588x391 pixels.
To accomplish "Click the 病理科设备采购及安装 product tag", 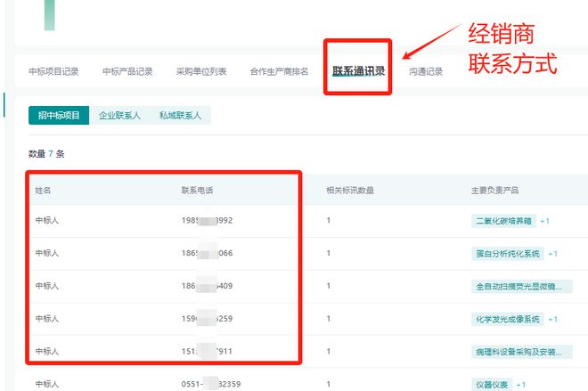I will pyautogui.click(x=522, y=352).
